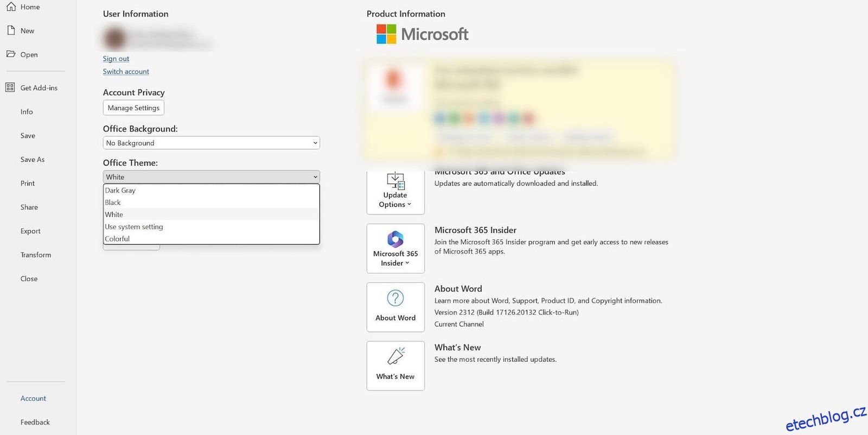Click the What's New heading text
The width and height of the screenshot is (868, 435).
coord(457,348)
